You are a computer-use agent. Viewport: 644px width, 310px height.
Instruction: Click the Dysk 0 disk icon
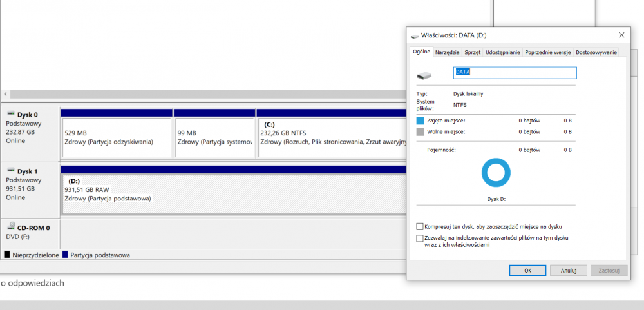pos(11,114)
